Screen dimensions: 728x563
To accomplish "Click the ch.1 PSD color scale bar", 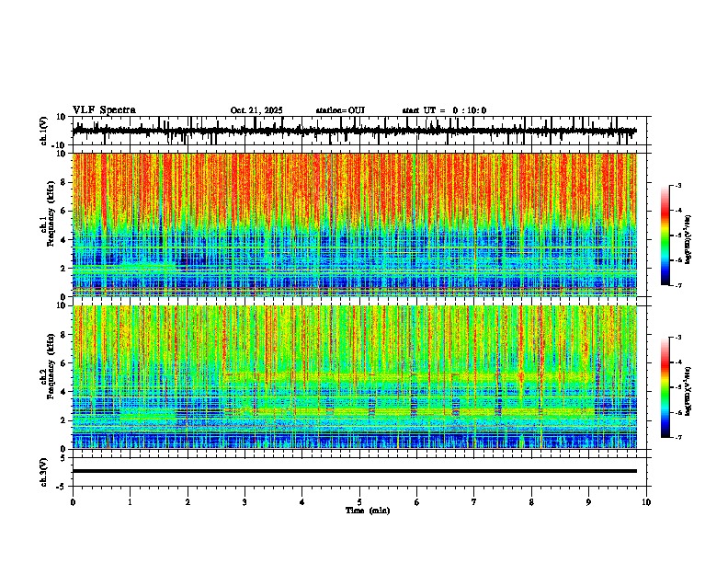I will pyautogui.click(x=665, y=236).
